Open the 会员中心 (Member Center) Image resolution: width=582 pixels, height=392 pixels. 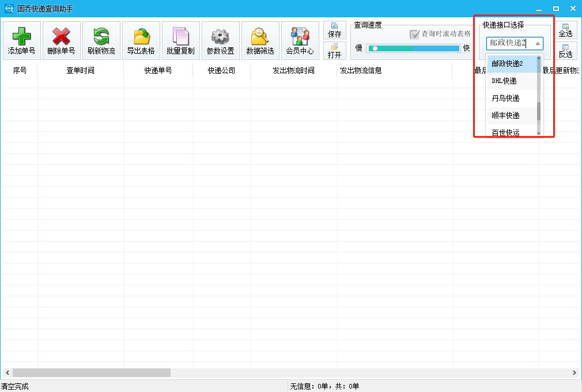point(300,40)
